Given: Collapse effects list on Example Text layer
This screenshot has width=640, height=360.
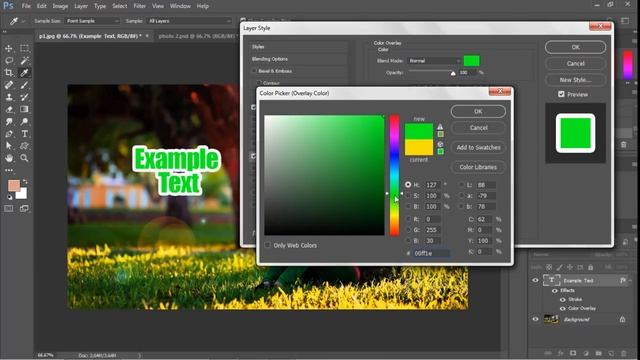Looking at the screenshot, I should click(x=631, y=280).
